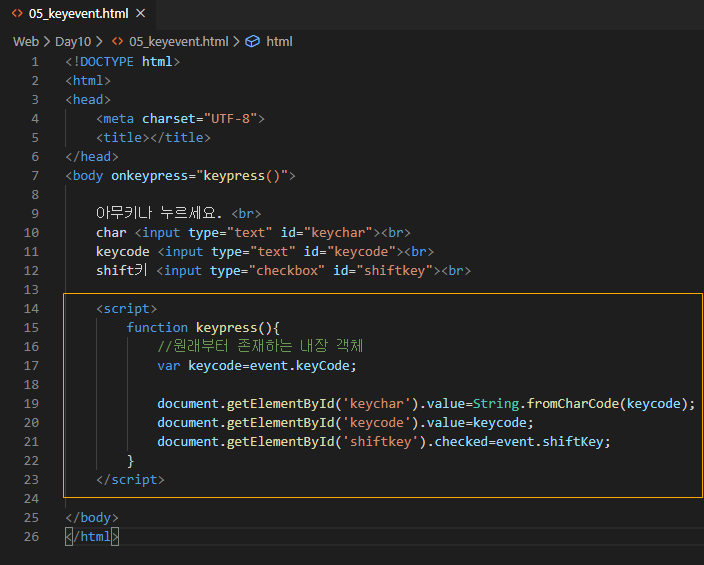Click the closing head tag
Image resolution: width=704 pixels, height=565 pixels.
(x=92, y=157)
